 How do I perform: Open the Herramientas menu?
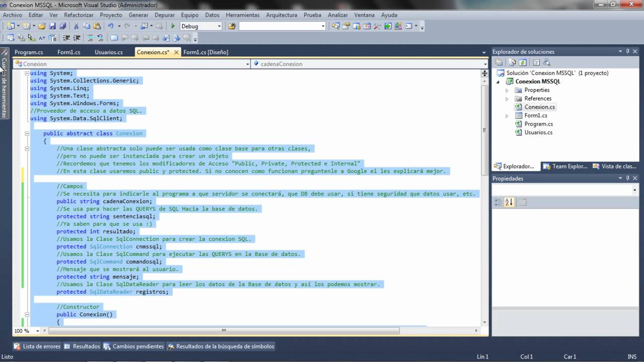click(243, 15)
